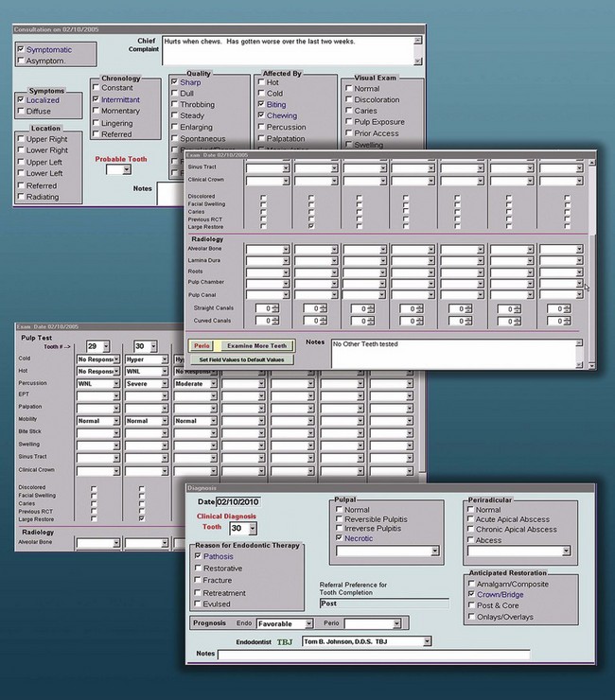Open the dropdown below Pulpal options

[435, 551]
